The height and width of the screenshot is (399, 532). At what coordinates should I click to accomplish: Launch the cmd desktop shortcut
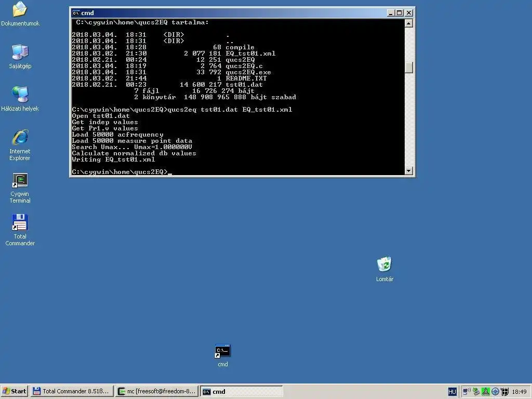(222, 352)
